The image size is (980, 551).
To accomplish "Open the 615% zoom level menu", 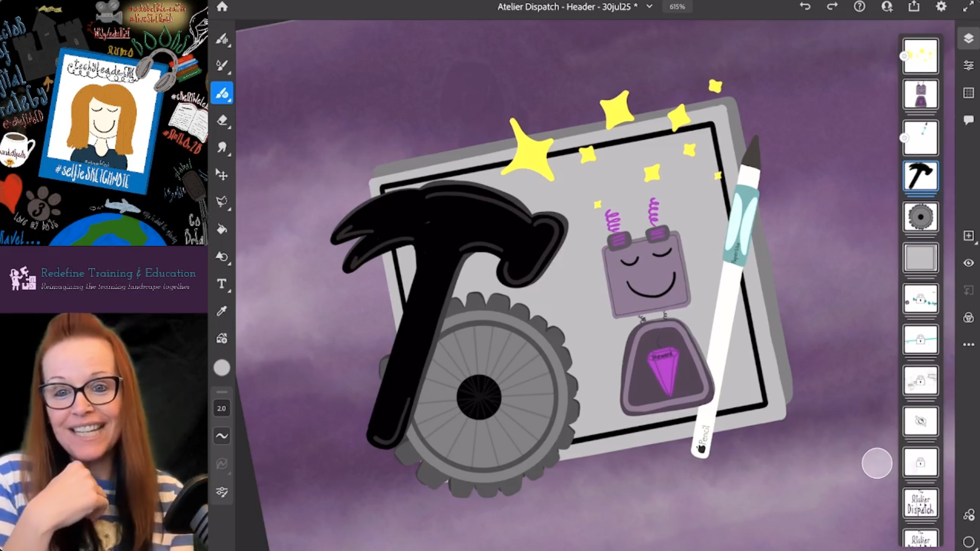I will [677, 7].
